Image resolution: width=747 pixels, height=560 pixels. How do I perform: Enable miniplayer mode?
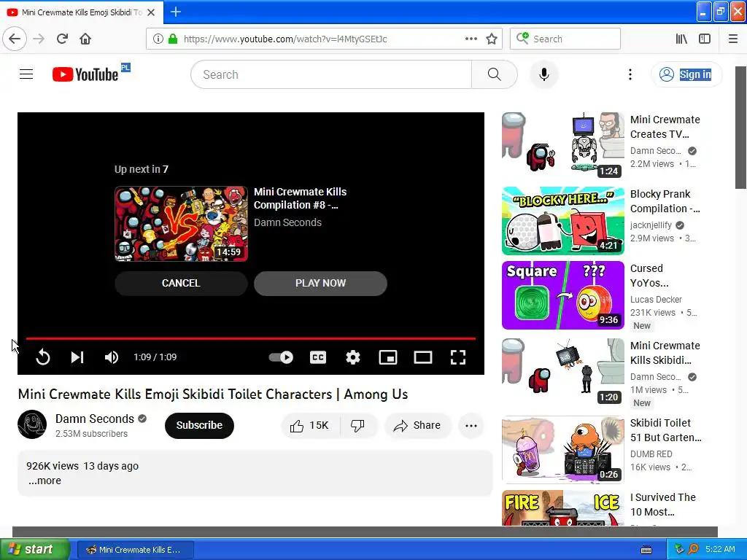click(388, 357)
